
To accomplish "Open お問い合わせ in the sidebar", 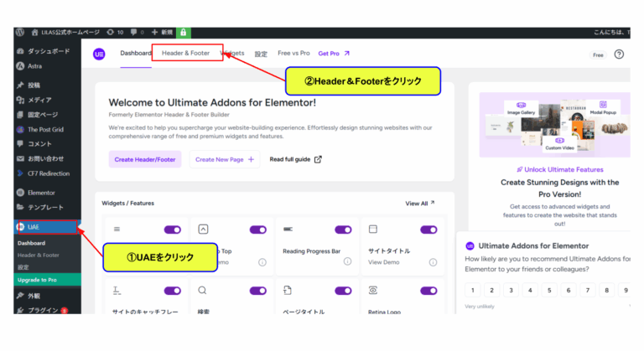I will [47, 159].
